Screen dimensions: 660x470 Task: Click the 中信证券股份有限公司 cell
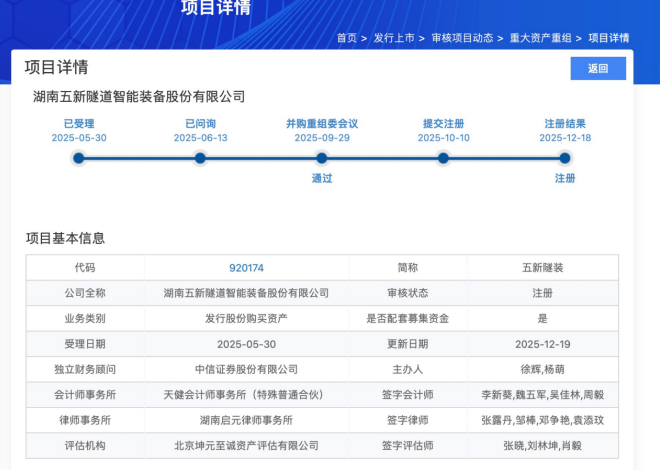tap(246, 369)
